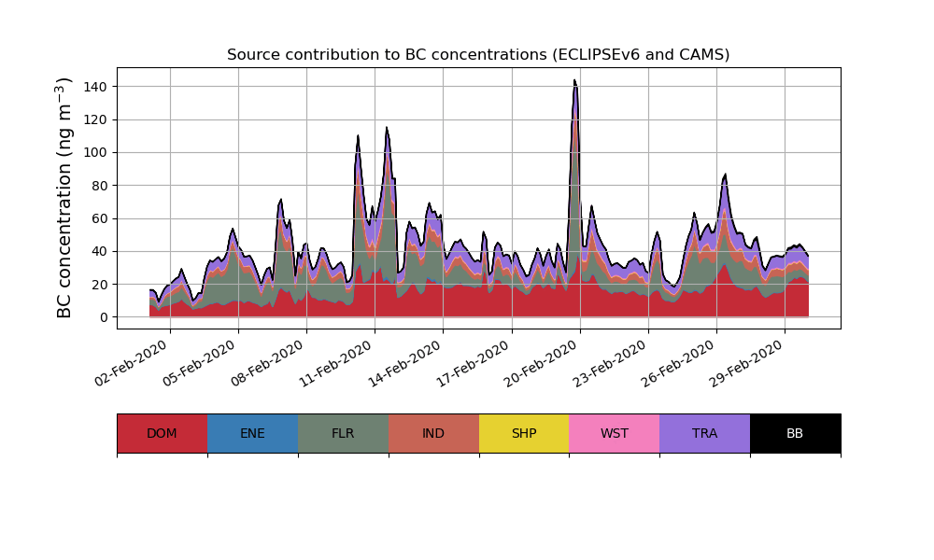Select the pink WST legend swatch
This screenshot has width=934, height=560.
coord(614,433)
